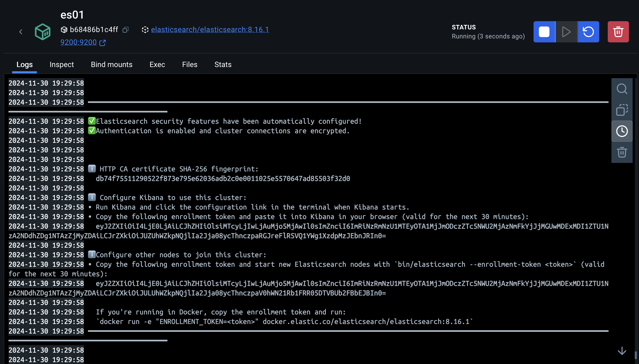Open the Bind mounts tab
The width and height of the screenshot is (639, 364).
[112, 64]
